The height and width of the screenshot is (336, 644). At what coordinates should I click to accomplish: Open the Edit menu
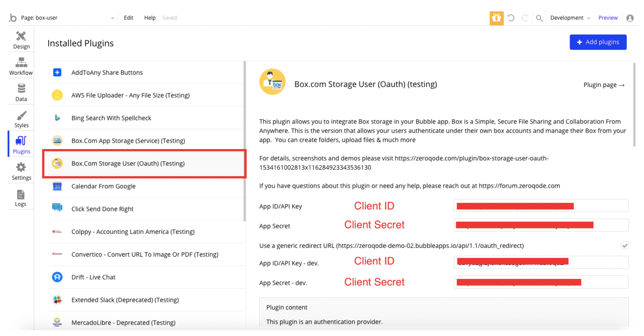click(x=129, y=18)
